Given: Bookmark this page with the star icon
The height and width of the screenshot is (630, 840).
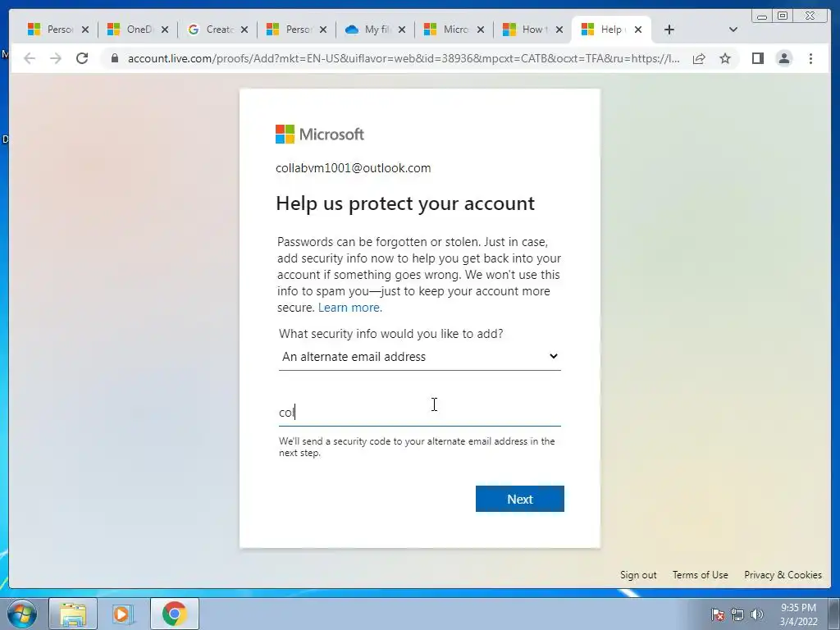Looking at the screenshot, I should pos(725,58).
